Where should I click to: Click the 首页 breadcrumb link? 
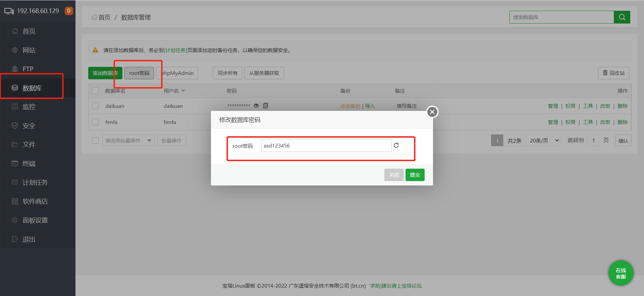(x=104, y=17)
